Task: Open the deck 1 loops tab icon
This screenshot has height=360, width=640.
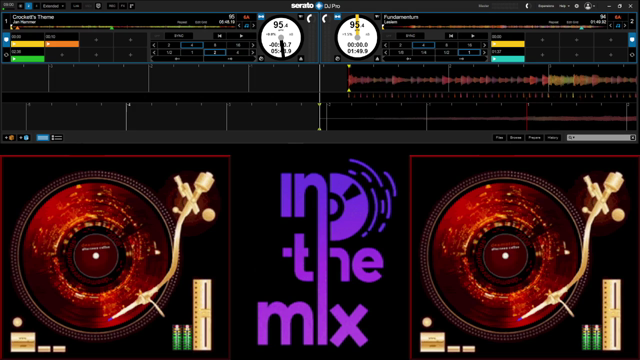Action: click(x=6, y=54)
